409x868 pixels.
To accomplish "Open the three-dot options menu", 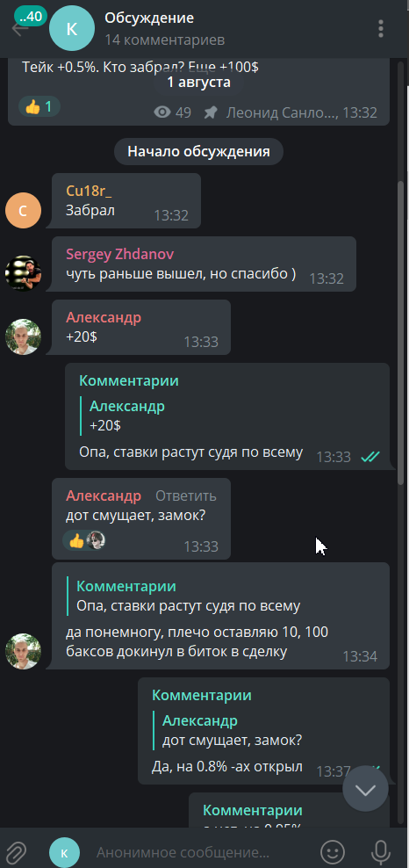I will coord(380,29).
